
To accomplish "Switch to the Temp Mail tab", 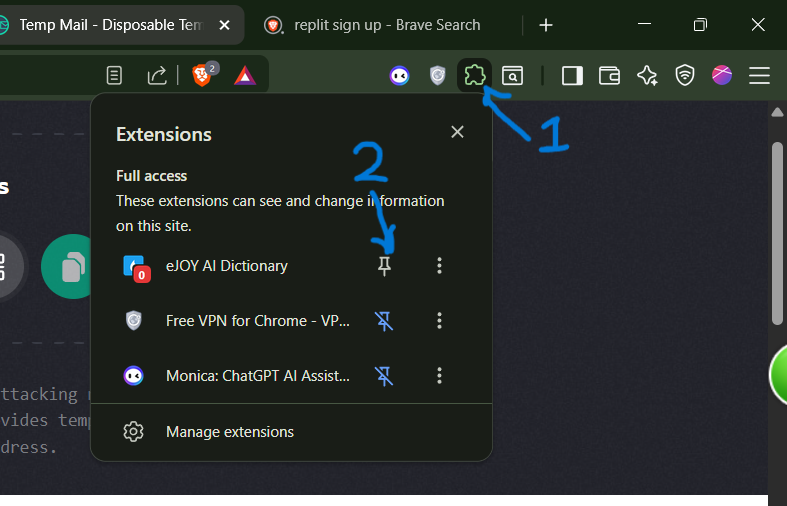I will point(110,25).
